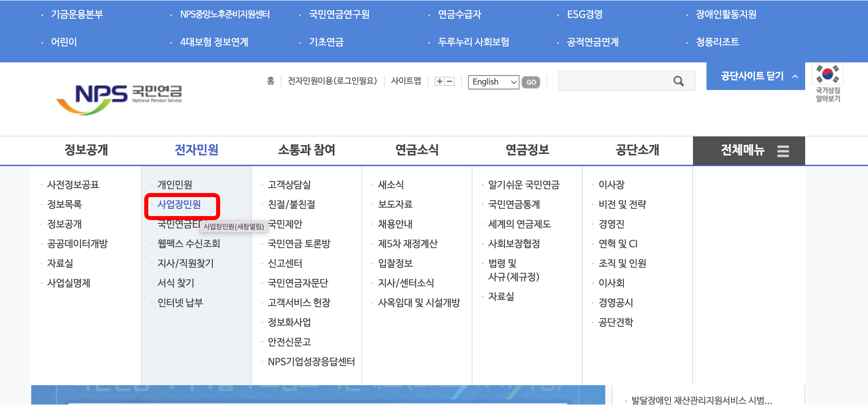This screenshot has height=405, width=868.
Task: Select 웹팩스 수신조회 submenu item
Action: 189,244
